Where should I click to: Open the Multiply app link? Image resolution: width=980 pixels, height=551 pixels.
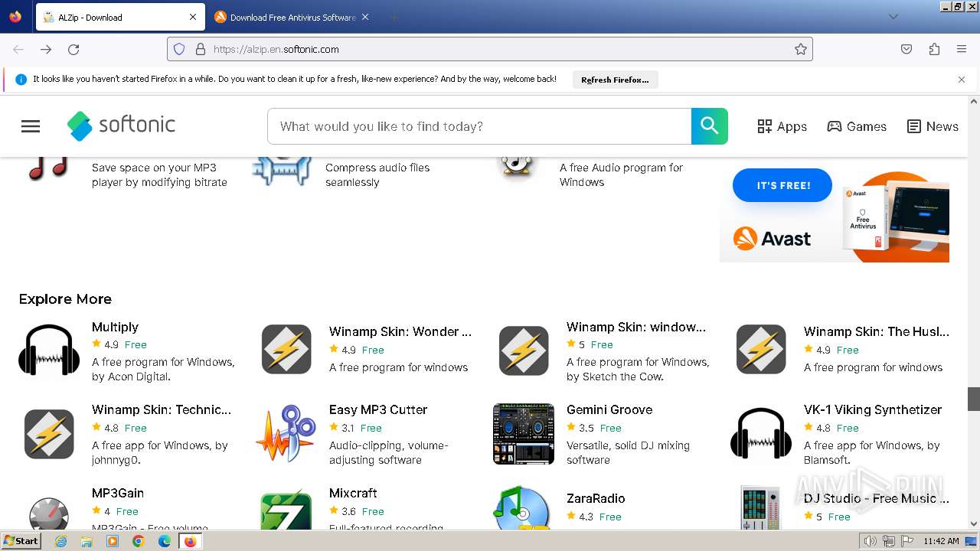[x=115, y=327]
